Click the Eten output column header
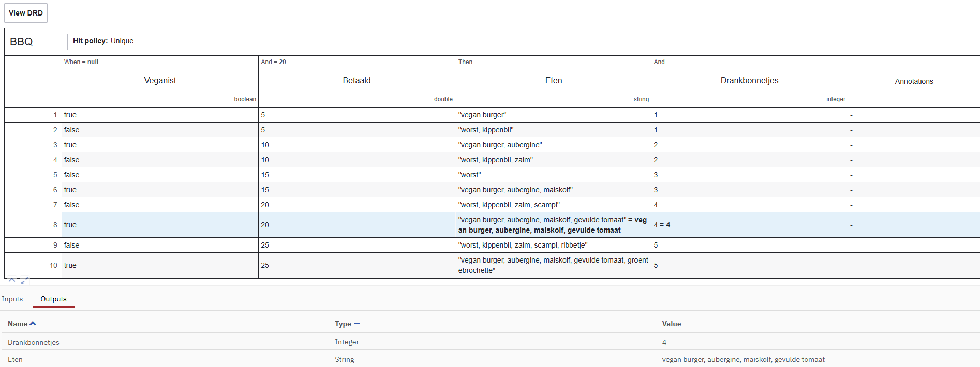980x367 pixels. click(x=553, y=80)
